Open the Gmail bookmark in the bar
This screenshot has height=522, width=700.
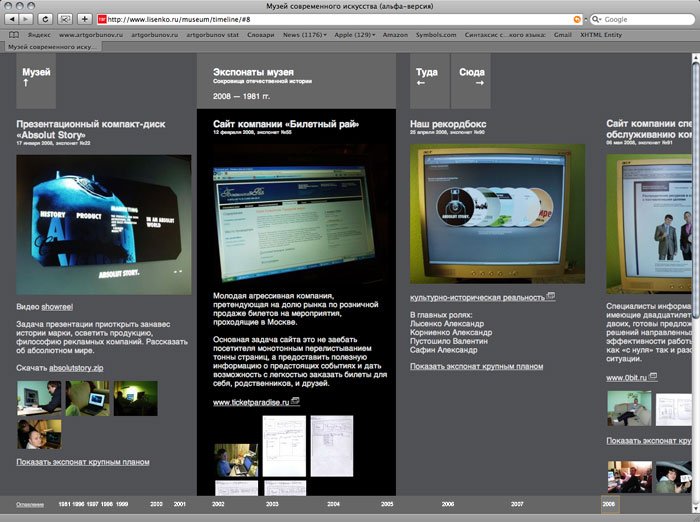[x=562, y=34]
